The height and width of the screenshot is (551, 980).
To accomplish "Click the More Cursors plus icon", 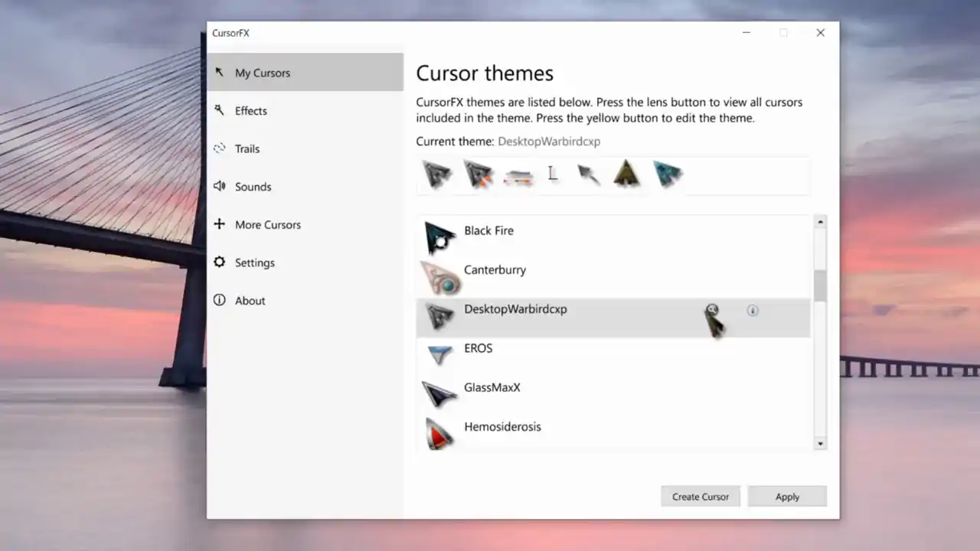I will [220, 223].
